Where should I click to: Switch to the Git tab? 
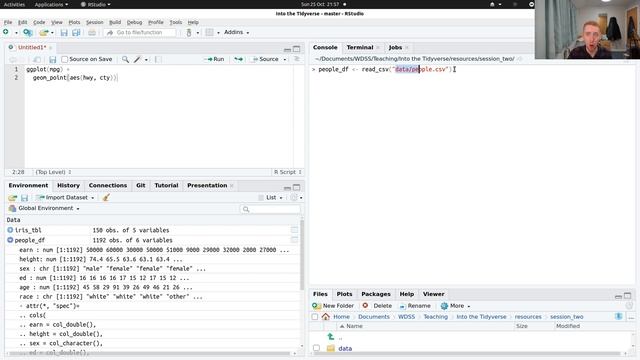(x=140, y=185)
